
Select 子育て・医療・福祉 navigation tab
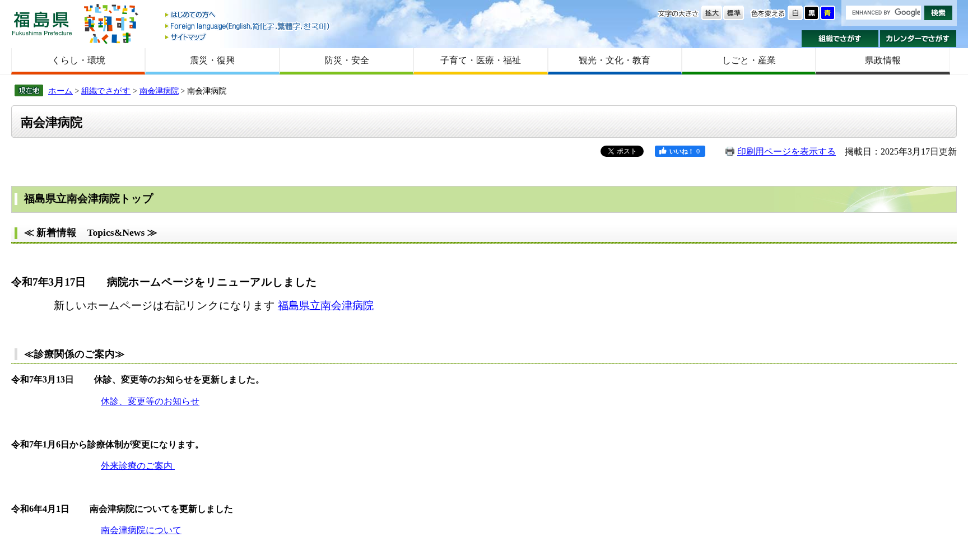(481, 60)
